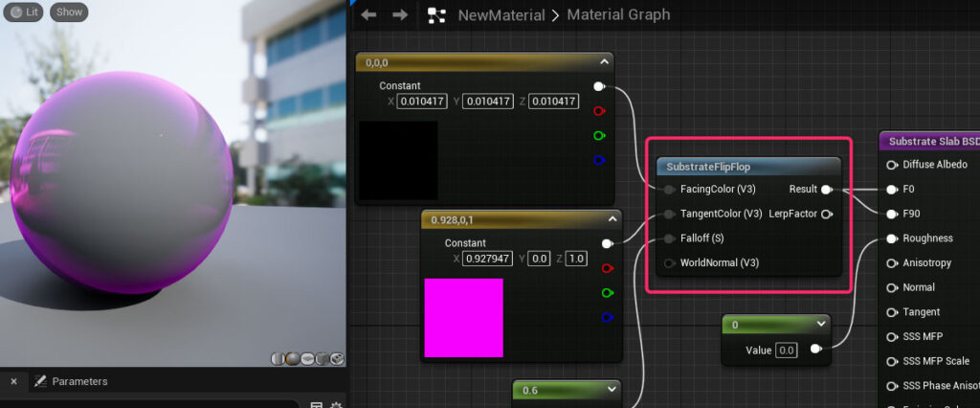The image size is (980, 408).
Task: Select the cube preview mesh icon
Action: coord(323,358)
